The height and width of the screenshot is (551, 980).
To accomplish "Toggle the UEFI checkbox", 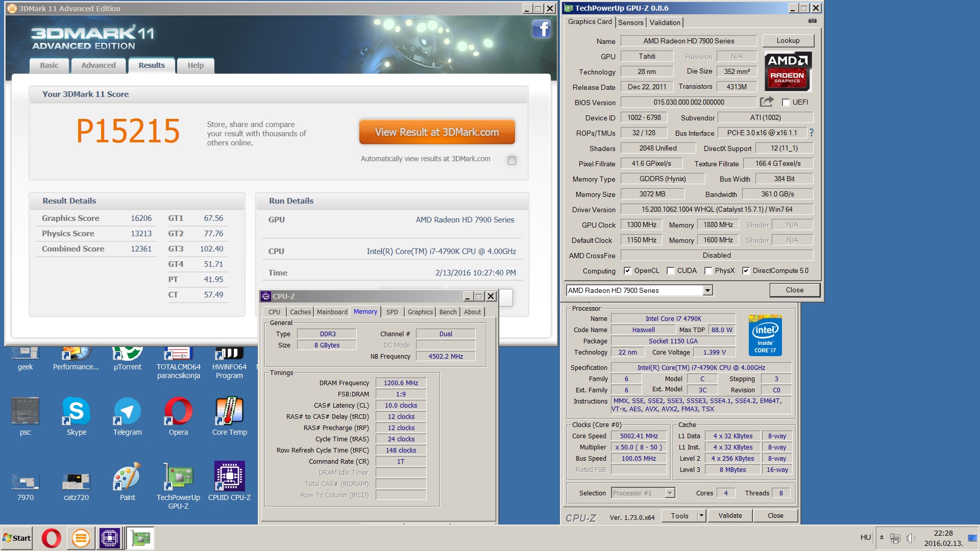I will click(786, 102).
